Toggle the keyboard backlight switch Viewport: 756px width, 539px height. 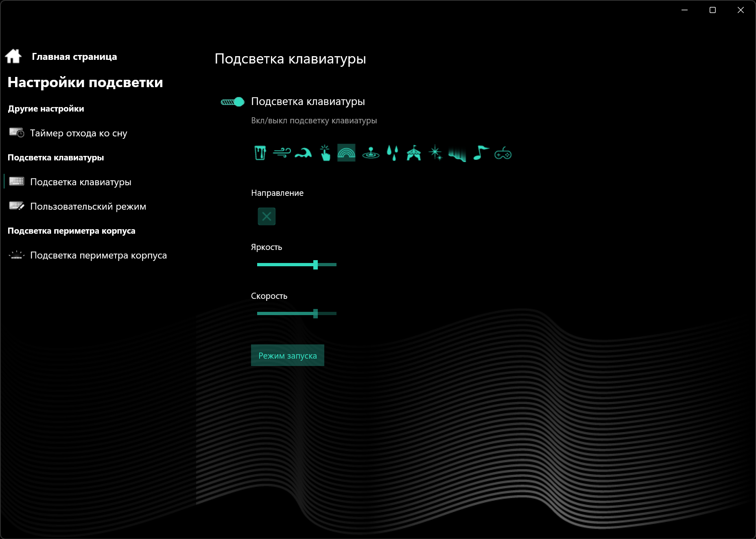pos(232,102)
